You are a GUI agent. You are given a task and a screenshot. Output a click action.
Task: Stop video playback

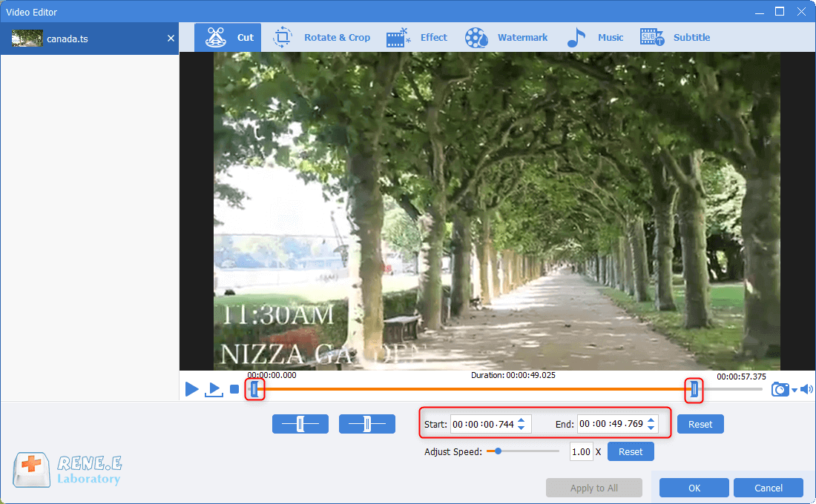click(x=234, y=389)
